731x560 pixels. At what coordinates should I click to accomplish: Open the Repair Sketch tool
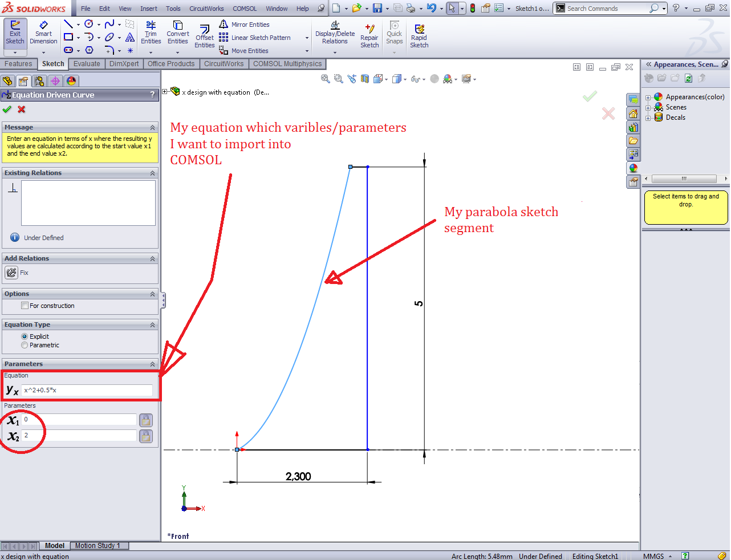pyautogui.click(x=369, y=36)
